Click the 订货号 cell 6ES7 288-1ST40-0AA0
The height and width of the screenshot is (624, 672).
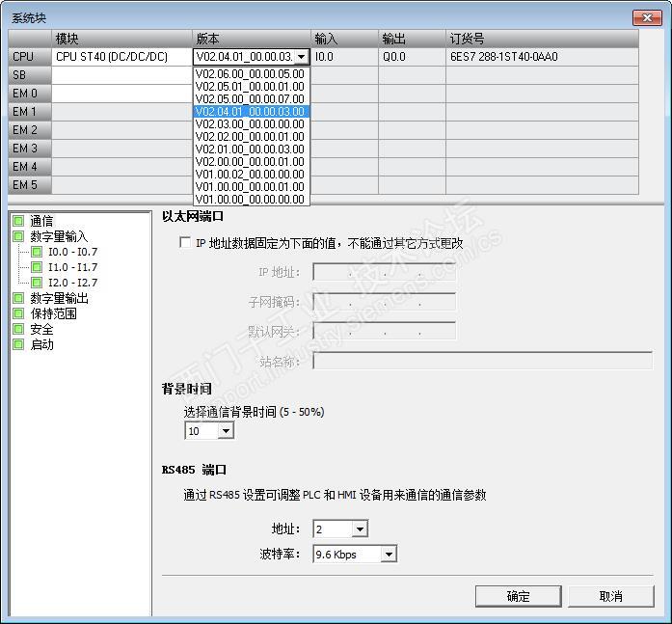tap(542, 57)
